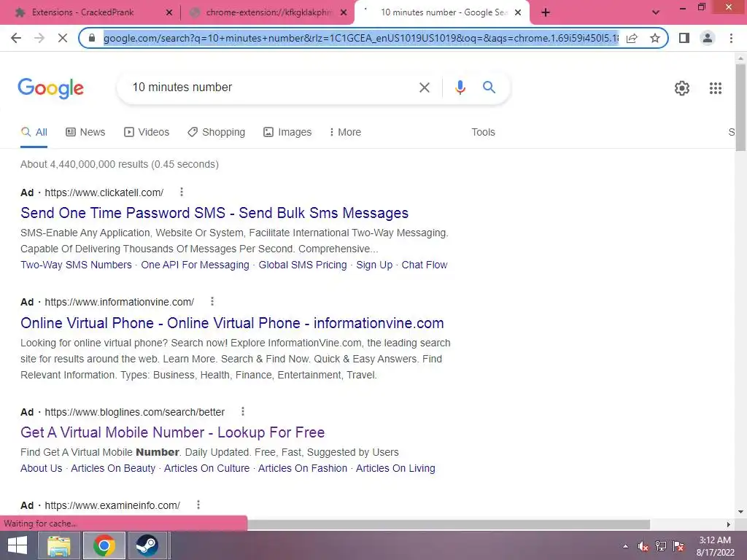Select the All results filter
This screenshot has height=560, width=747.
coord(34,132)
